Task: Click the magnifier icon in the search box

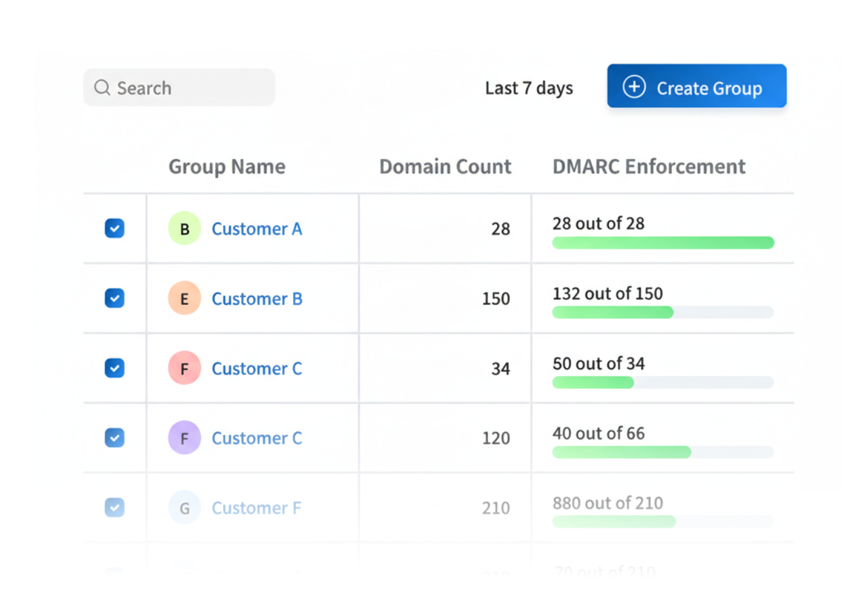Action: 102,88
